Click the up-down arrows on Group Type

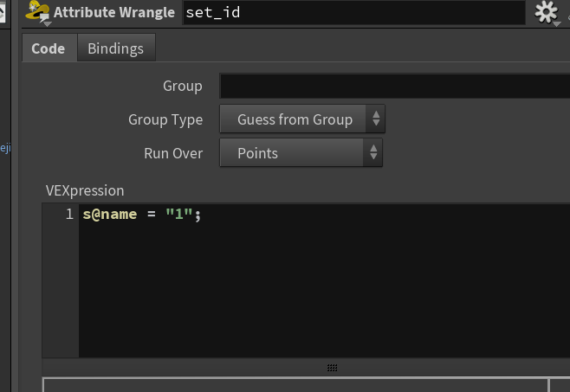click(375, 119)
